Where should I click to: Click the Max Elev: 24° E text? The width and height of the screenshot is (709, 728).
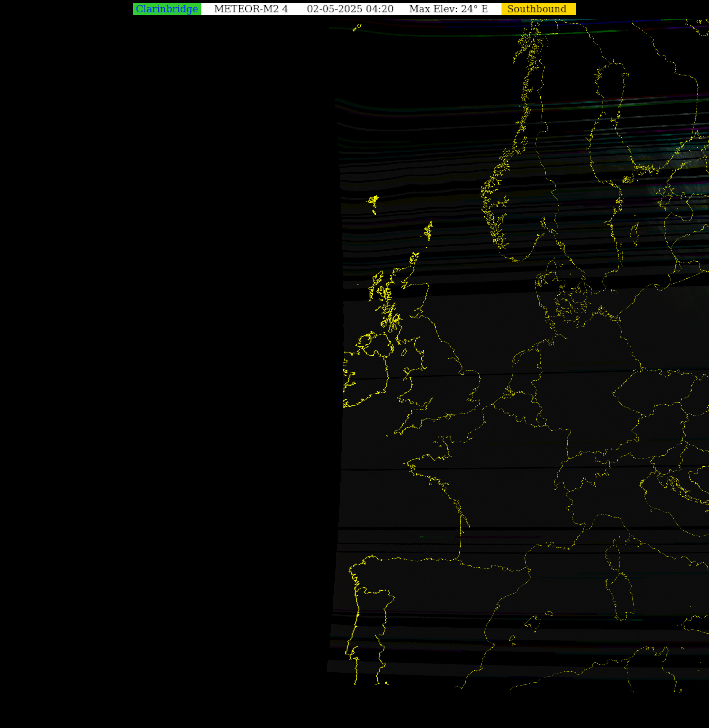pos(448,9)
